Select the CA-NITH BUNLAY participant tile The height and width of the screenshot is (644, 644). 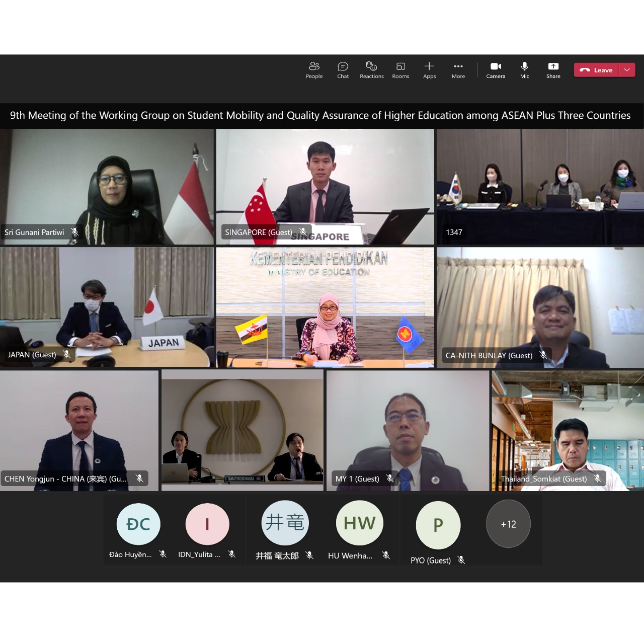(539, 307)
